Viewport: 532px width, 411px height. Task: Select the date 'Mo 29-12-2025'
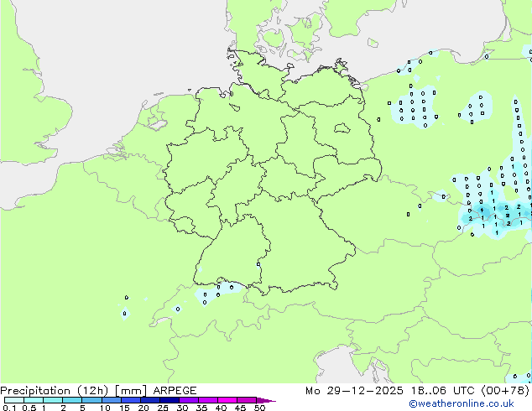coord(354,391)
